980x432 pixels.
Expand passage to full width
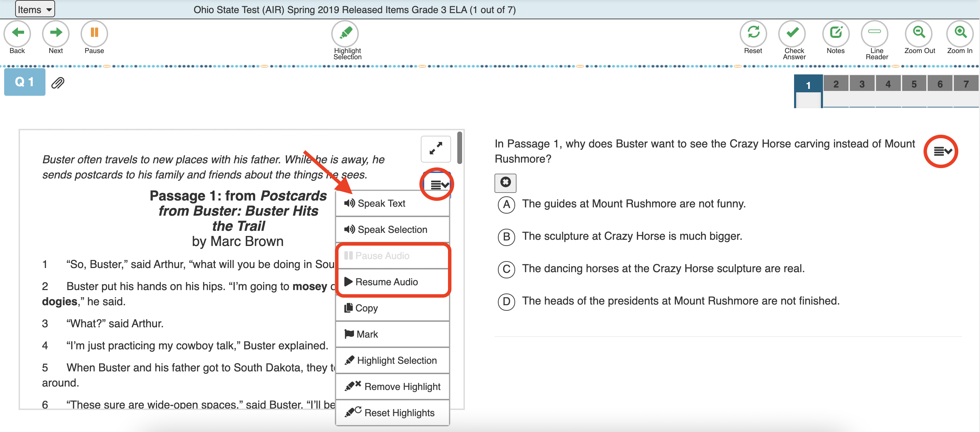pos(436,148)
